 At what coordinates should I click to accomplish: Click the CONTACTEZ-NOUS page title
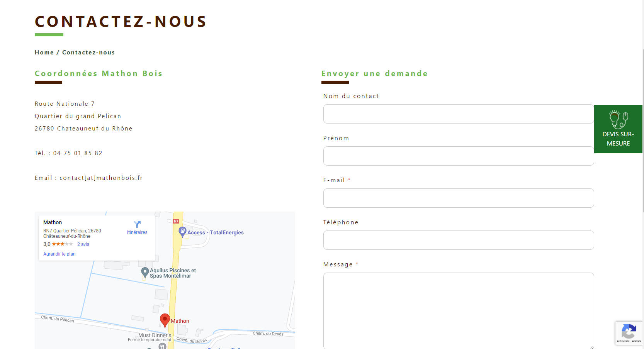[121, 22]
